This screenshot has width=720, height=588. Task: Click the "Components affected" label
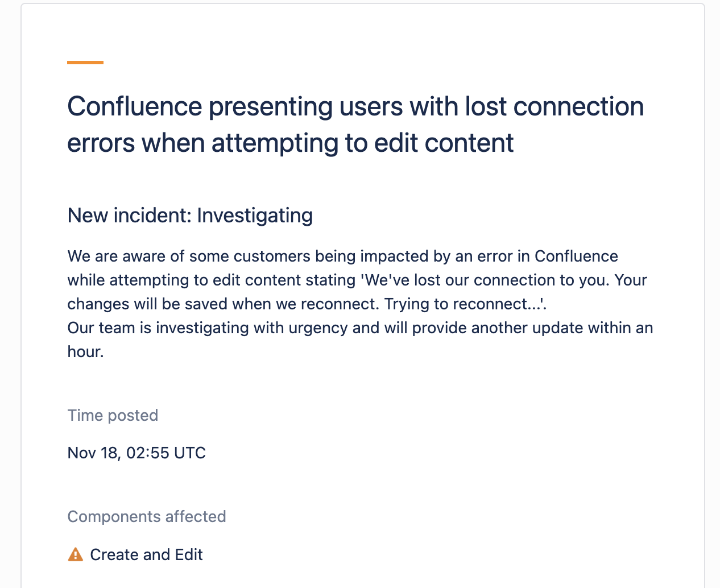147,516
